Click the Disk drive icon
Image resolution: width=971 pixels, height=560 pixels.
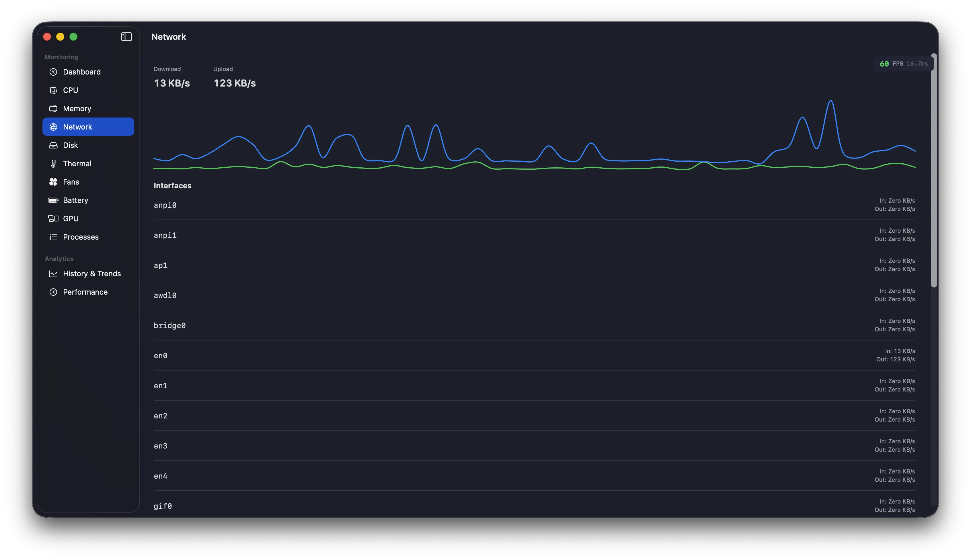[x=53, y=145]
